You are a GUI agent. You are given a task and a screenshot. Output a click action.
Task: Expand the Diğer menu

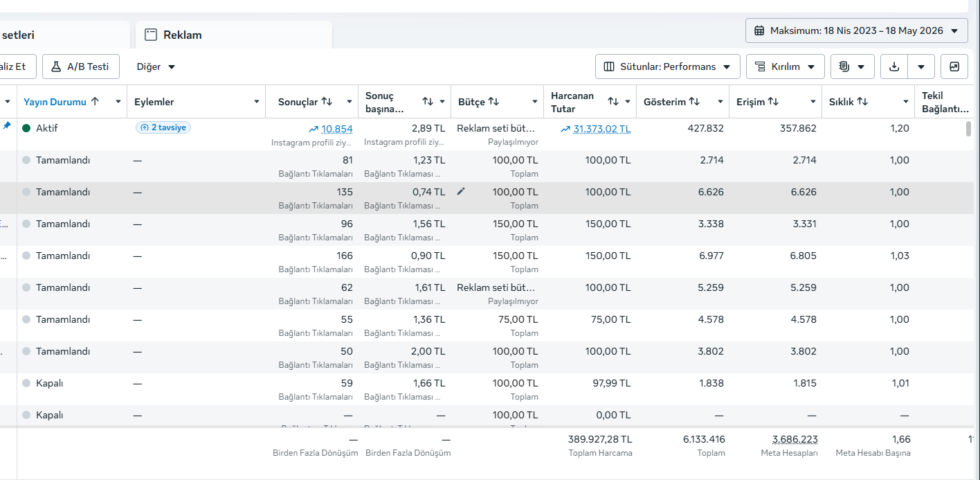[156, 66]
